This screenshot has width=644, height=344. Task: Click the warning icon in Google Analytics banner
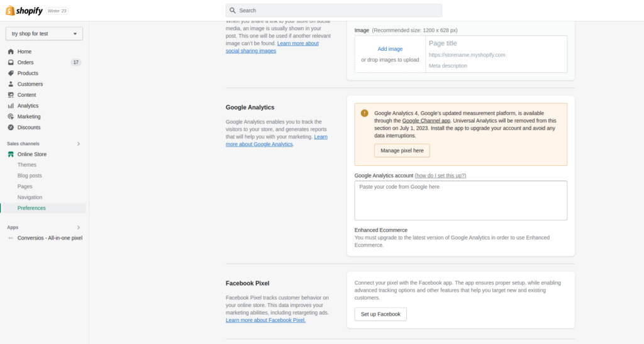click(x=364, y=113)
